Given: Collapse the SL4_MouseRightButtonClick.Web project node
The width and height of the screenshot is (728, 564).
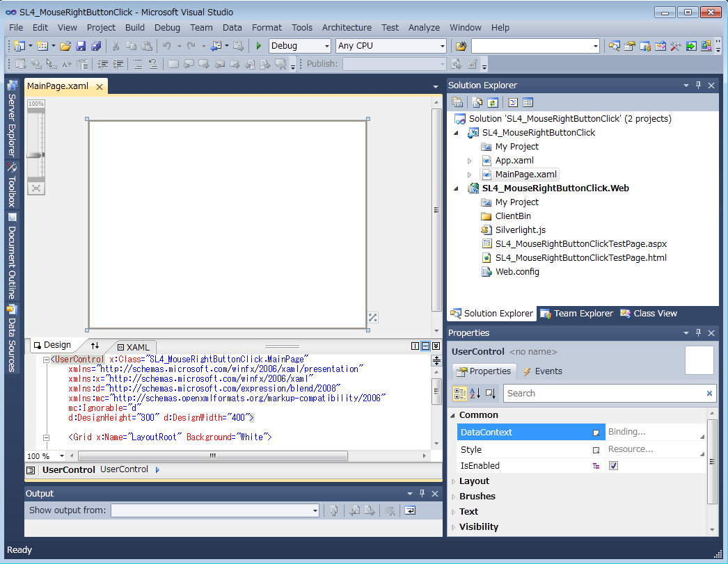Looking at the screenshot, I should tap(457, 188).
